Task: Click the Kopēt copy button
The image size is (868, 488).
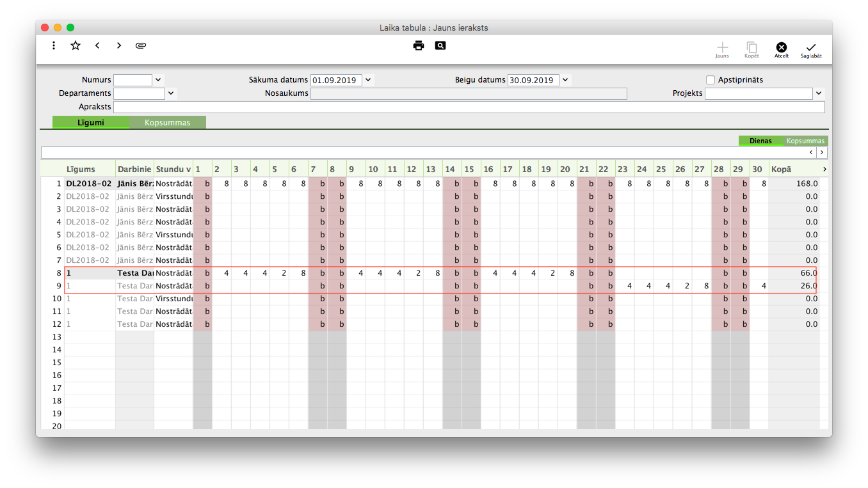Action: [x=751, y=48]
